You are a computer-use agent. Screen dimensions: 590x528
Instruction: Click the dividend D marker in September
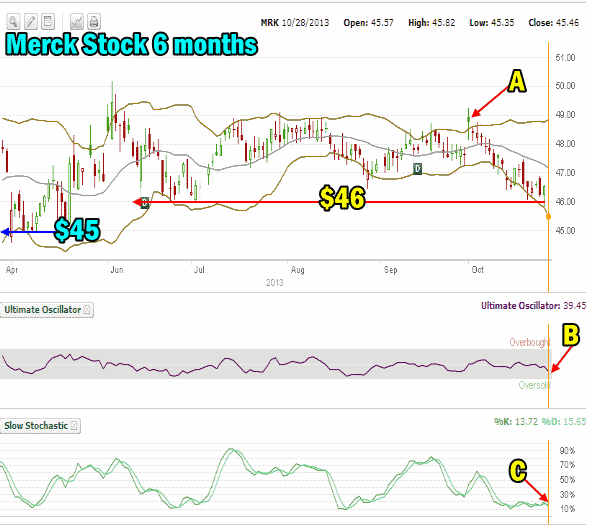tap(417, 169)
